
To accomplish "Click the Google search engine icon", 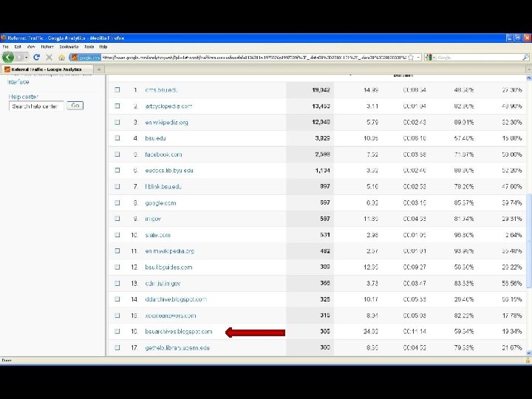I will (428, 58).
